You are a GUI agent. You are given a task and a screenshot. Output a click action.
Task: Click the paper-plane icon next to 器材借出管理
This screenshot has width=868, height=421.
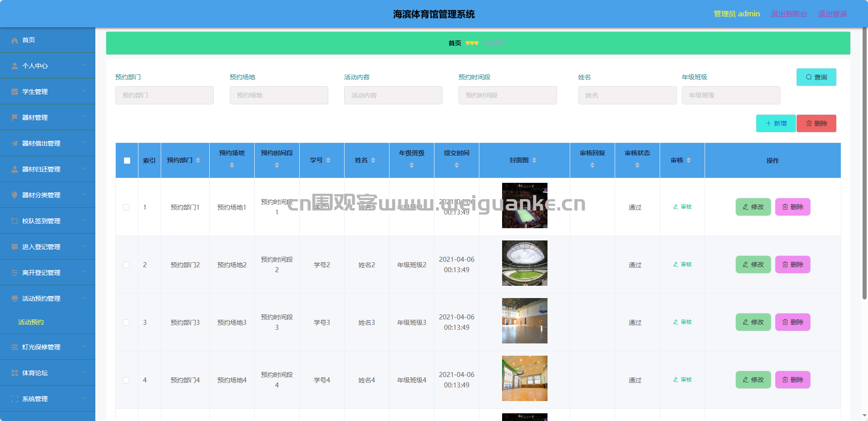[x=15, y=144]
